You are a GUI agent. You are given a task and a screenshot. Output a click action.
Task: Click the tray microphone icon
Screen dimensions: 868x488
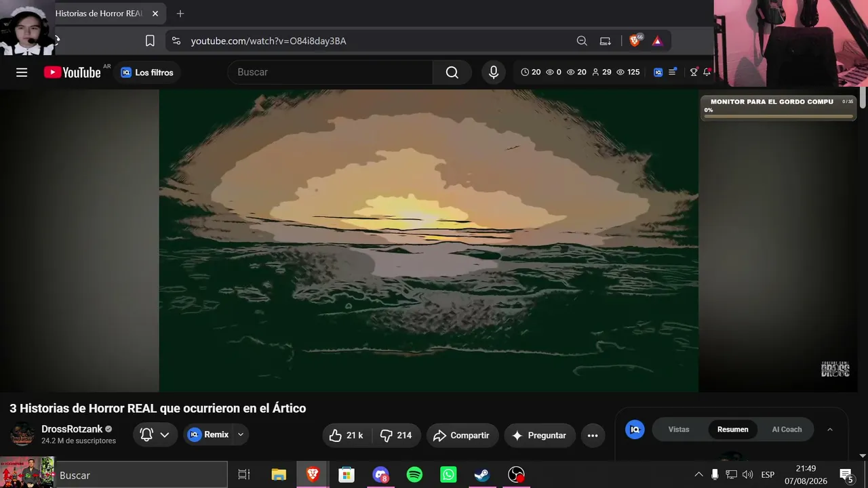[715, 474]
